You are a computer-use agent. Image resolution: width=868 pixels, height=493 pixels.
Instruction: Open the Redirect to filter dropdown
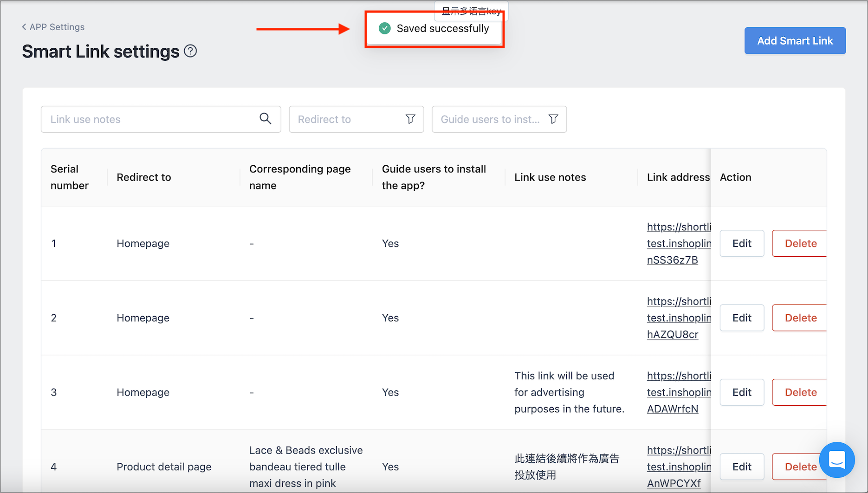(x=356, y=119)
